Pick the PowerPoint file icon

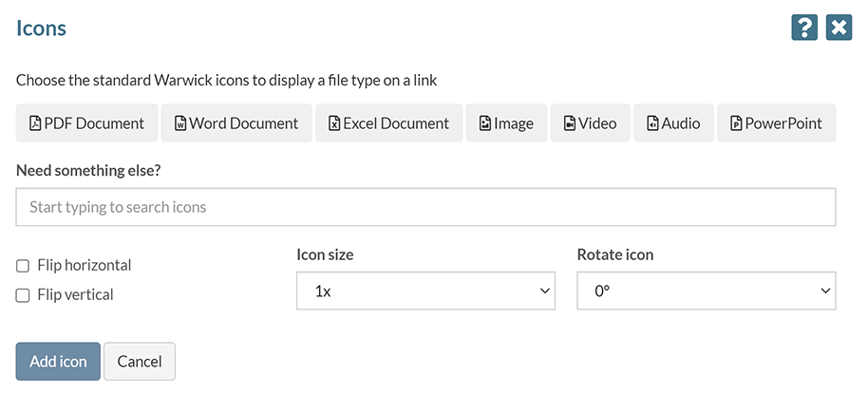point(776,123)
